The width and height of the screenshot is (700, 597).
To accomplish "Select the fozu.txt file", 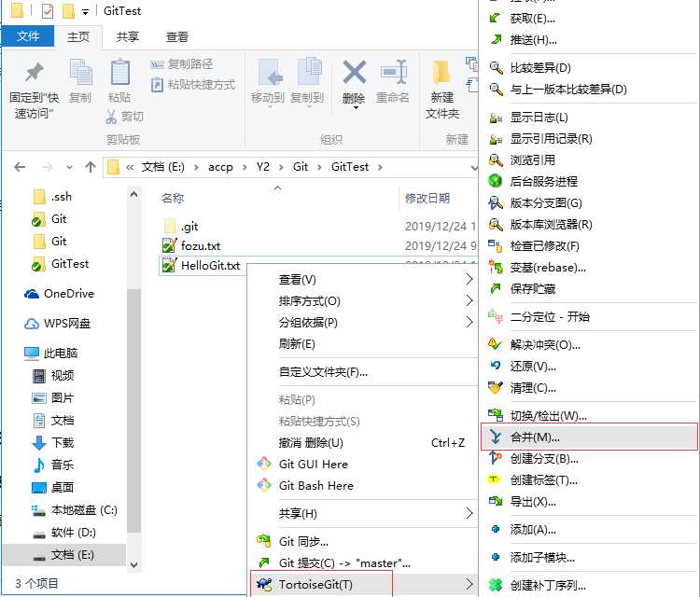I will 191,245.
